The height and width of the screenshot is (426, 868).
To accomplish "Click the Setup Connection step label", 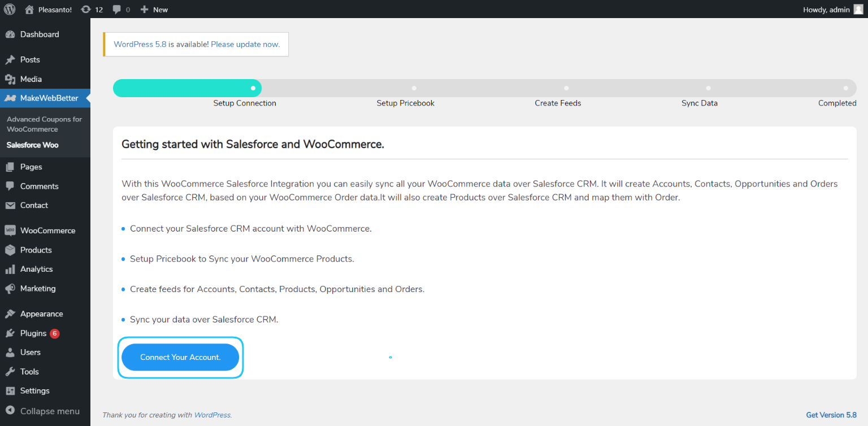I will 245,103.
